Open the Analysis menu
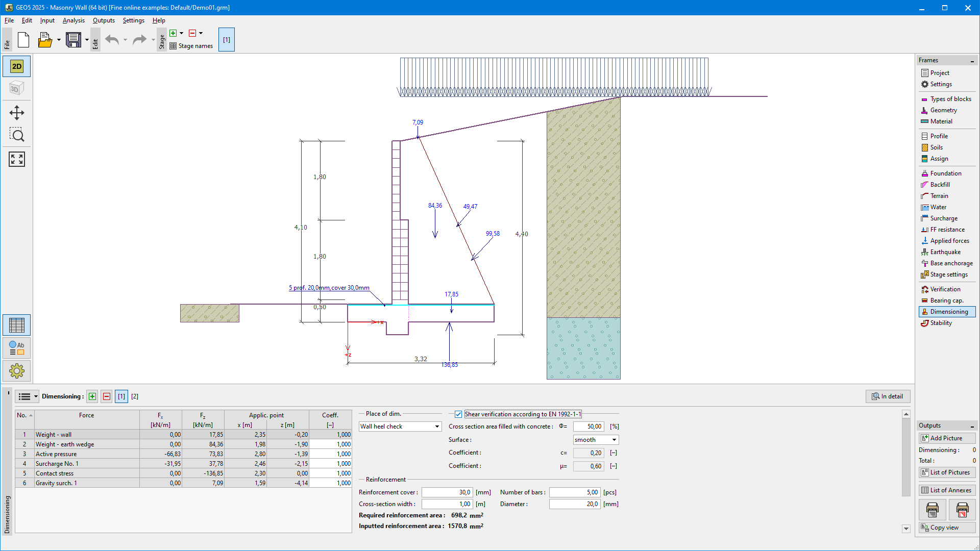The width and height of the screenshot is (980, 551). tap(73, 20)
